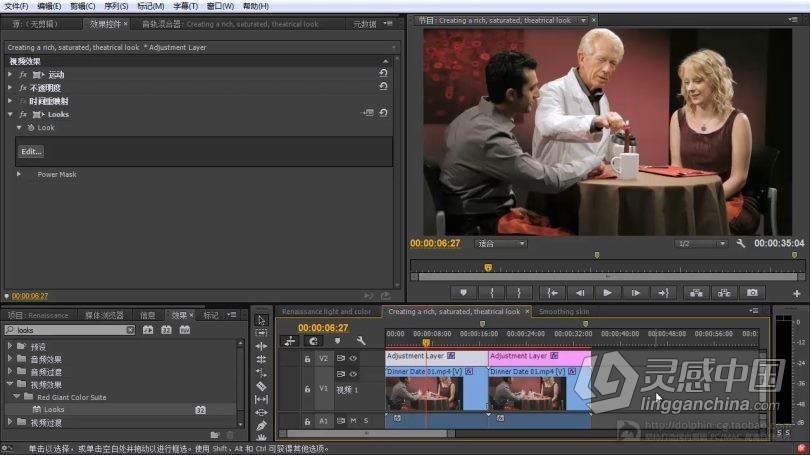Viewport: 810px width, 455px height.
Task: Clear the looks search field
Action: (x=130, y=330)
